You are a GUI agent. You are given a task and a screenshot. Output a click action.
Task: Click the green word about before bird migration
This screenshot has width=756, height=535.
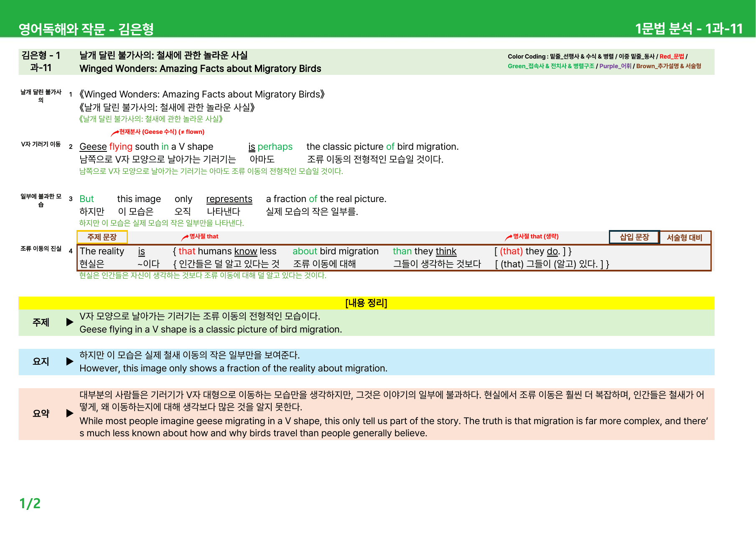305,251
